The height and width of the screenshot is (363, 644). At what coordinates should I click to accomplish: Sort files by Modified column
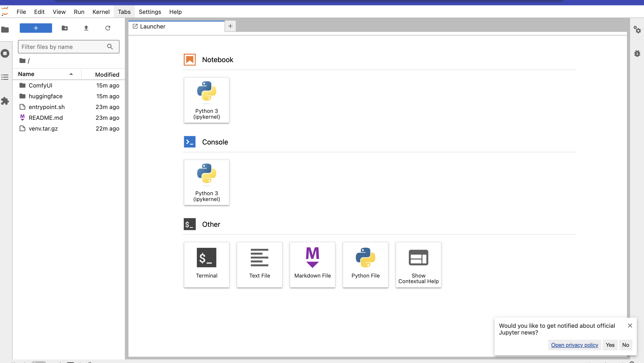pos(107,74)
